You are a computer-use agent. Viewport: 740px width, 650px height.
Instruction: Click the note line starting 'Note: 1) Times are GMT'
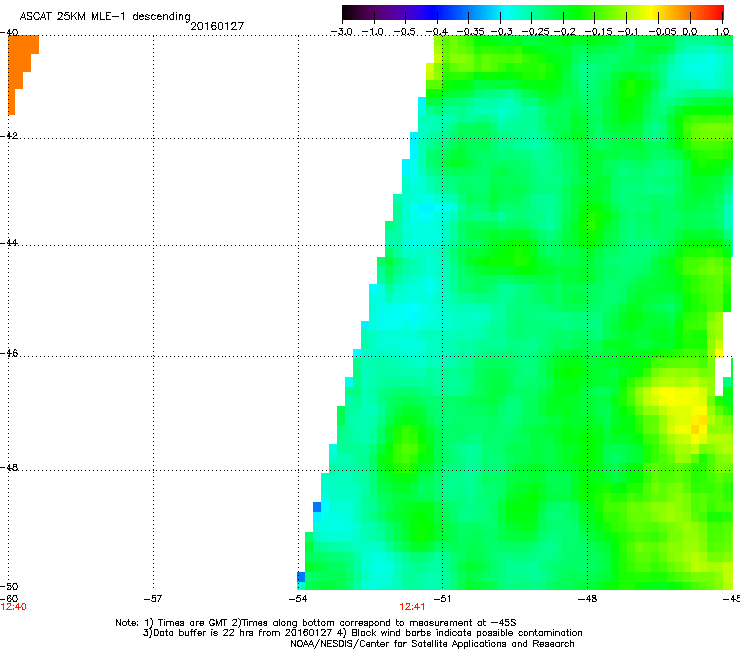tap(316, 623)
